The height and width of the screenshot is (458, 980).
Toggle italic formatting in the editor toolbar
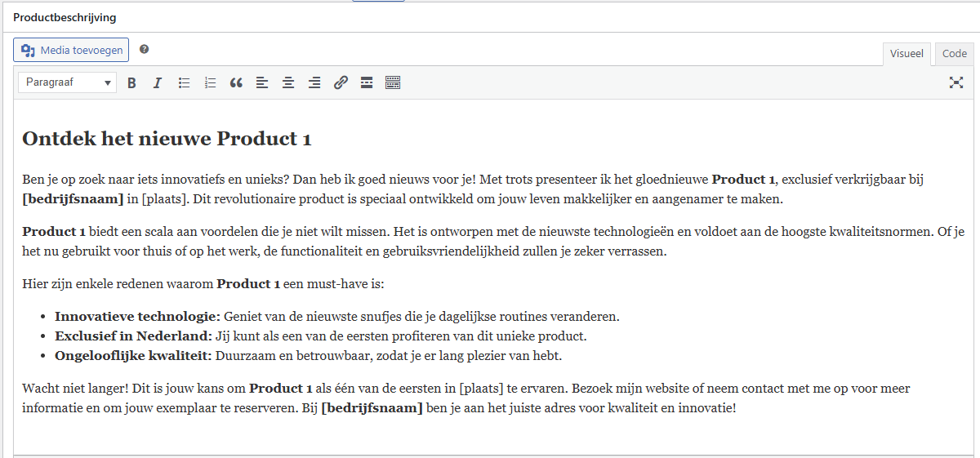pos(158,82)
